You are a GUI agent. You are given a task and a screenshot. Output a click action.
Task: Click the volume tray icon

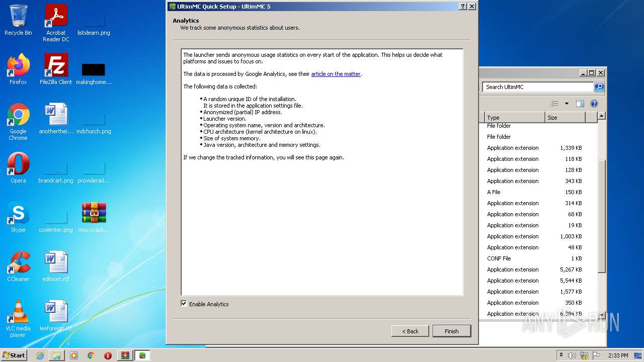coord(572,355)
